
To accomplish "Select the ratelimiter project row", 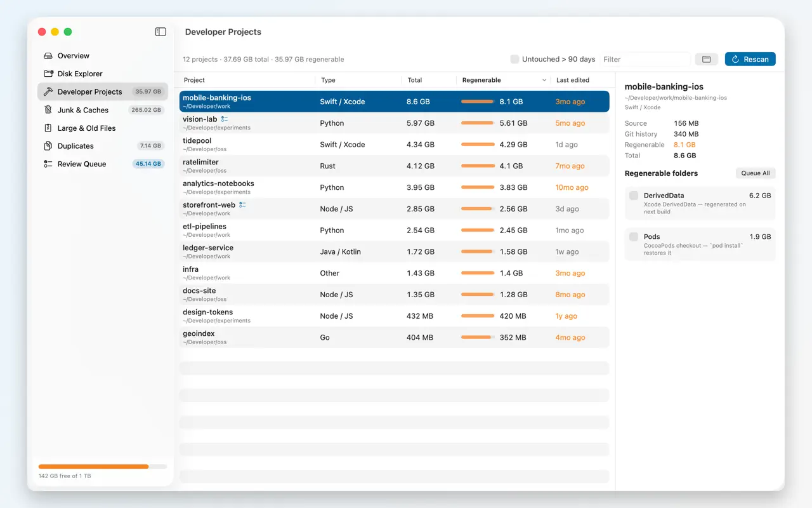I will 394,166.
